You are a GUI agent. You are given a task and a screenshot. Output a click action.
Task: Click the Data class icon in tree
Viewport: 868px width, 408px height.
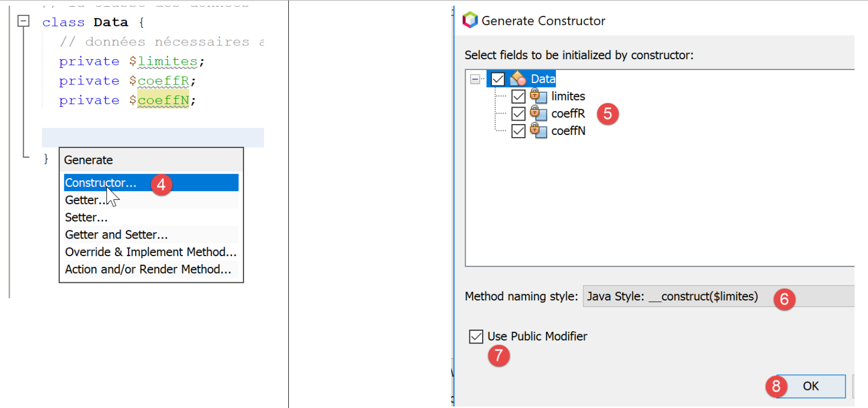tap(518, 79)
